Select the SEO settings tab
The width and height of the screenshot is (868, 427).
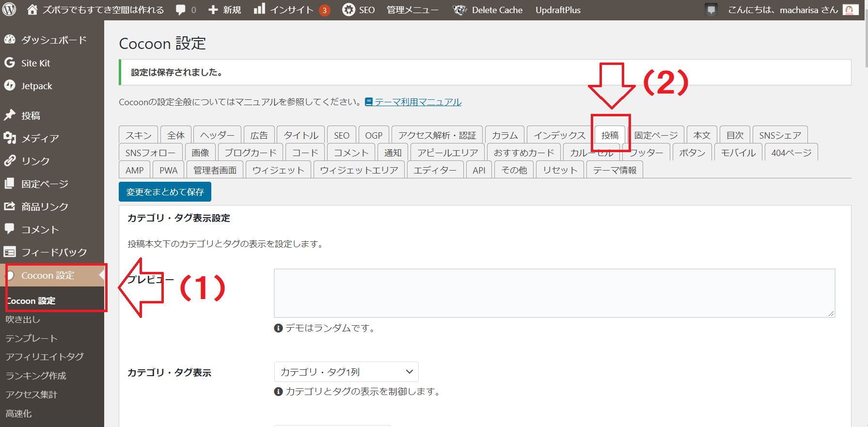coord(342,135)
